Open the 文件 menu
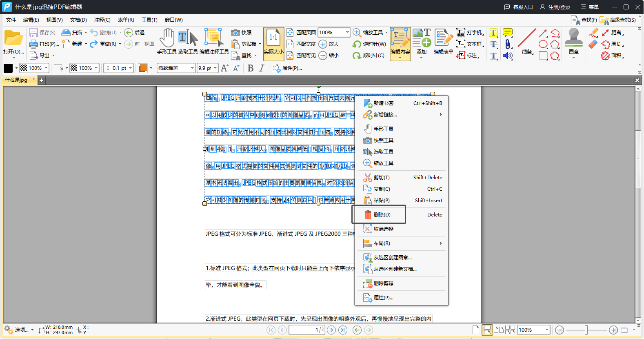644x339 pixels. coord(11,20)
